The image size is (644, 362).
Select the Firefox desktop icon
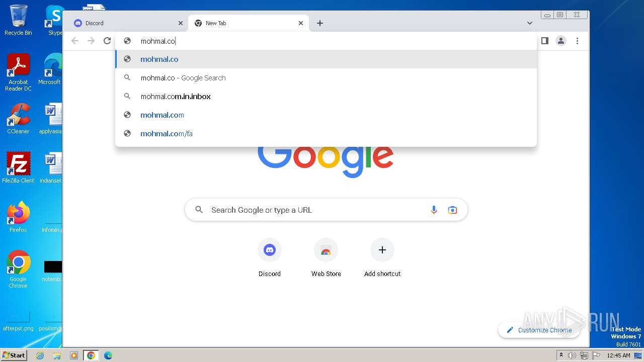[x=18, y=217]
